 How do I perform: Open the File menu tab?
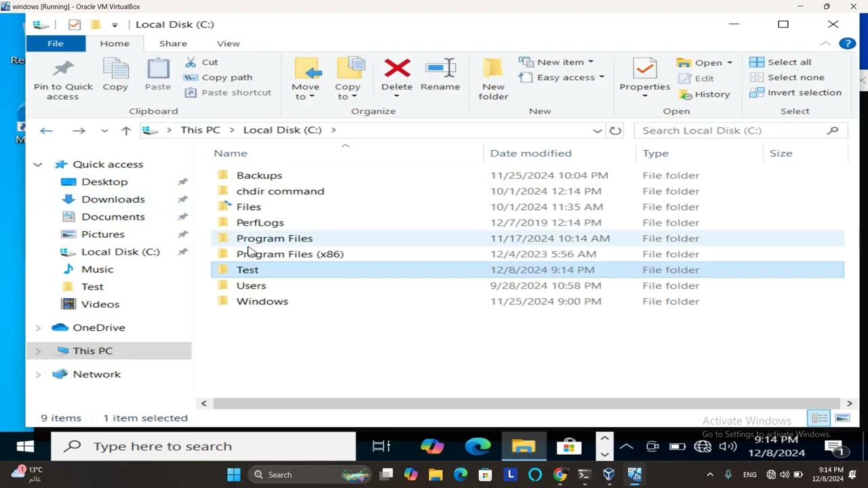(x=56, y=43)
